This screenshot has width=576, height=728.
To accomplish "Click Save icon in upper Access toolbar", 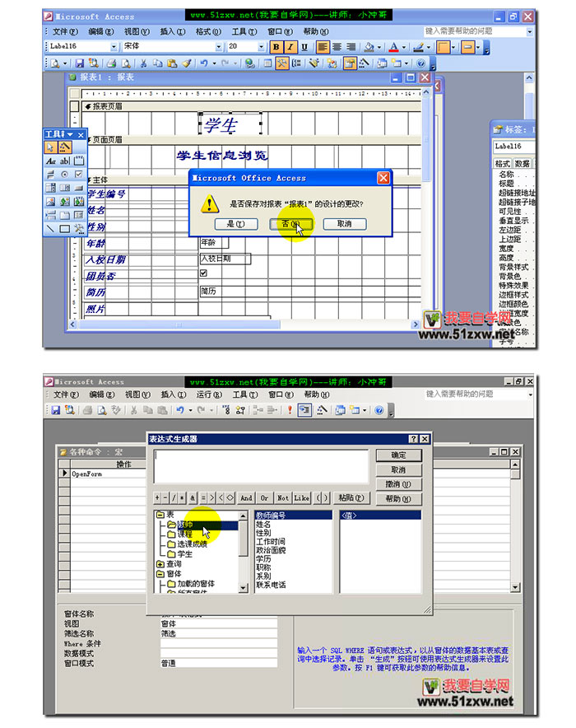I will click(79, 63).
